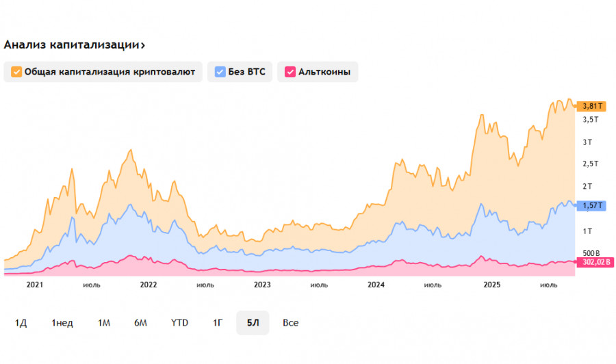Click the 2023 label on time axis
Screen dimensions: 616x364
pos(261,285)
